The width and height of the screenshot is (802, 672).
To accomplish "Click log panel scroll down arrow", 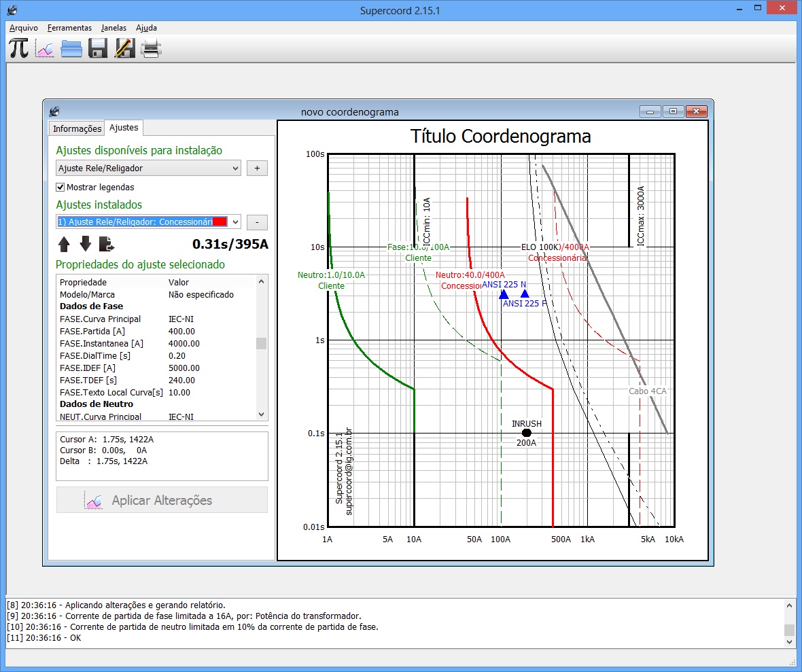I will click(789, 642).
